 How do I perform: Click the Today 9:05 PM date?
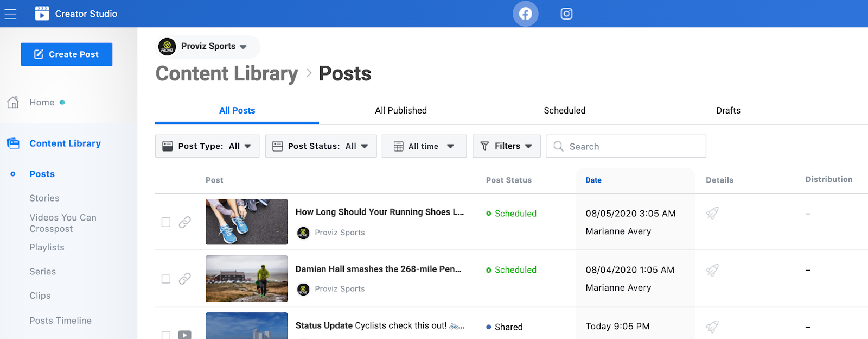[x=617, y=327]
